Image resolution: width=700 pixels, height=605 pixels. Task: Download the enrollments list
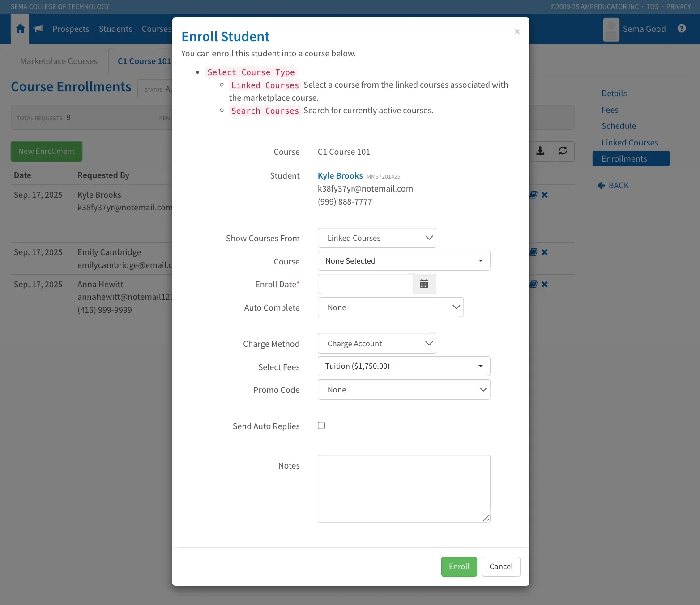(540, 151)
